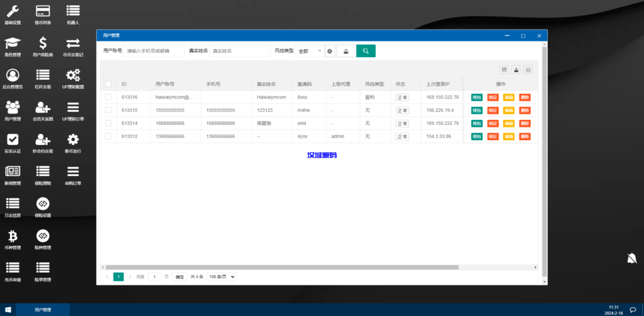Open 币币交易记 exchange arrows icon
Screen dimensions: 644x316
pyautogui.click(x=73, y=43)
